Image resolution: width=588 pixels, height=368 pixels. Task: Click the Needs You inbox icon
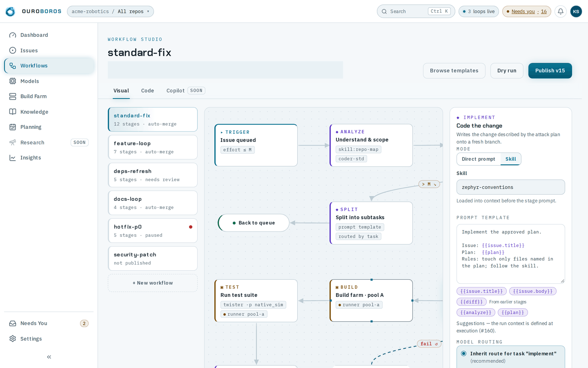[x=13, y=323]
